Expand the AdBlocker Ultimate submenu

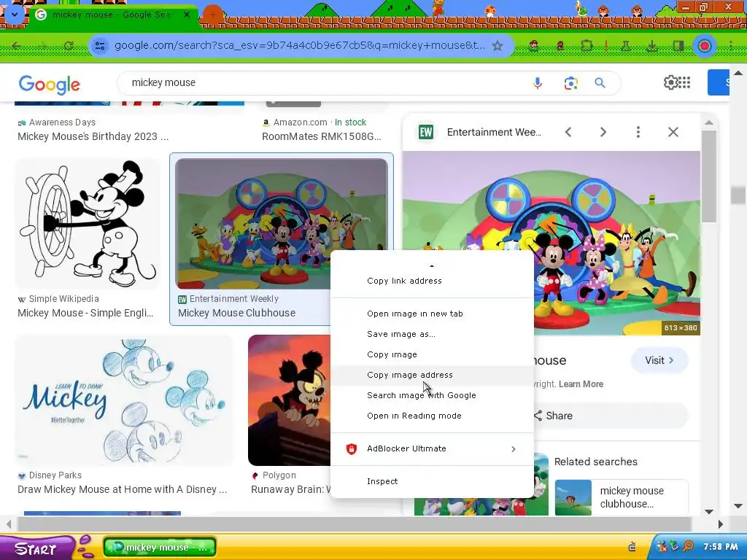tap(432, 449)
